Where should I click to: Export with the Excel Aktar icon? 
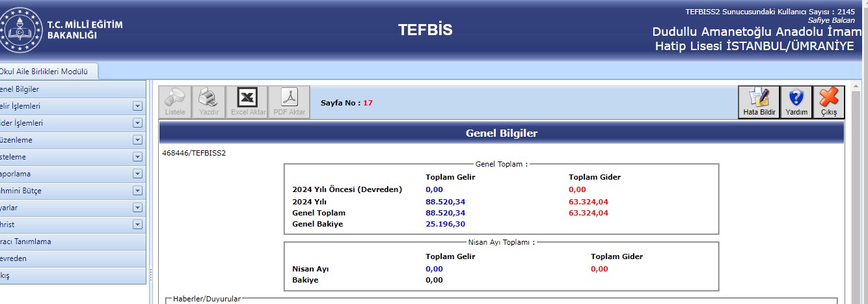249,102
